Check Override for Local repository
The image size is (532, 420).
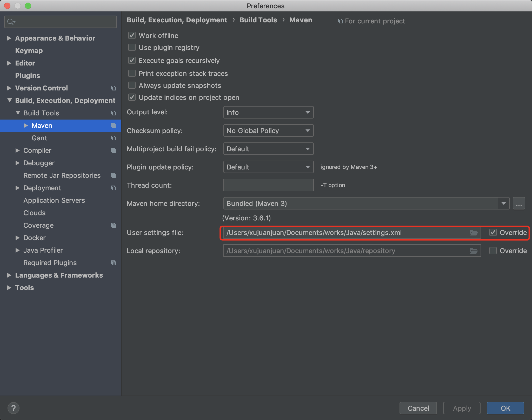[x=493, y=251]
